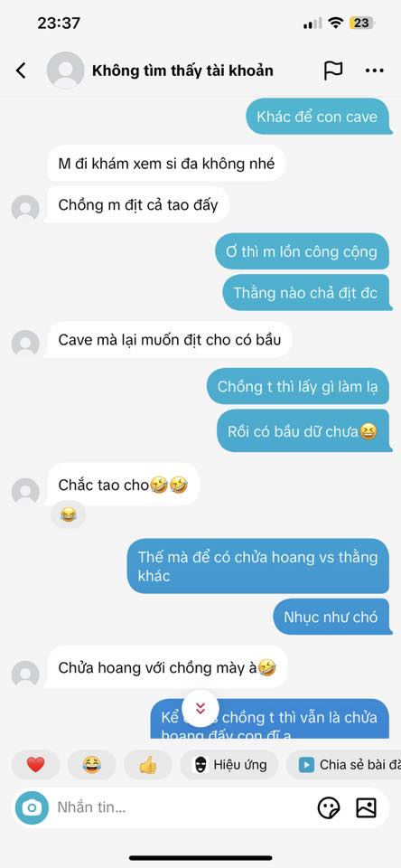Open the Hiệu ứng effects option

click(x=229, y=765)
